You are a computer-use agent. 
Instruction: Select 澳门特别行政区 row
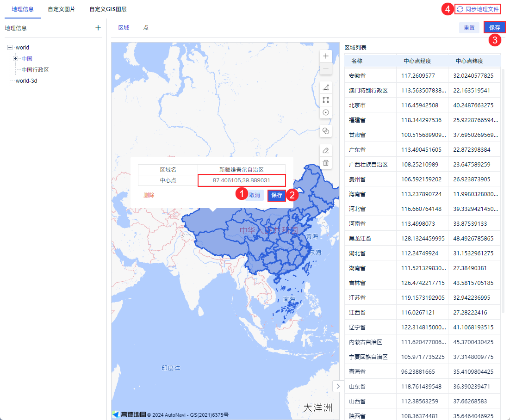423,90
